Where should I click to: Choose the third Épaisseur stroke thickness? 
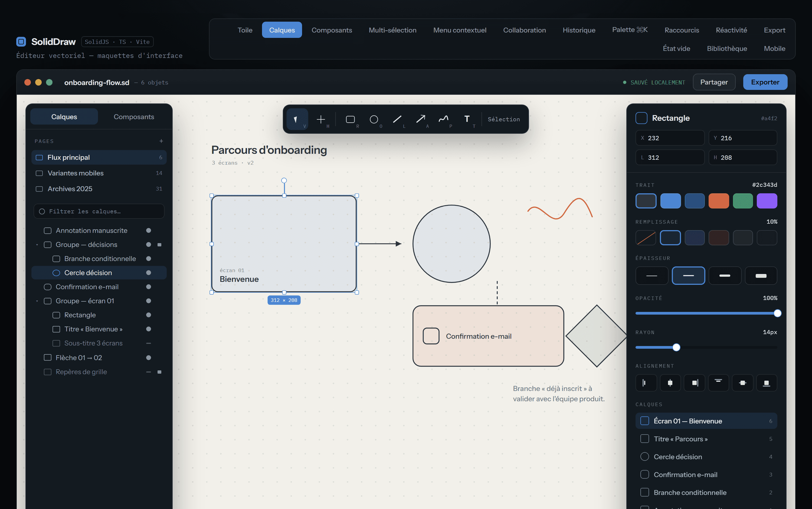click(x=725, y=276)
